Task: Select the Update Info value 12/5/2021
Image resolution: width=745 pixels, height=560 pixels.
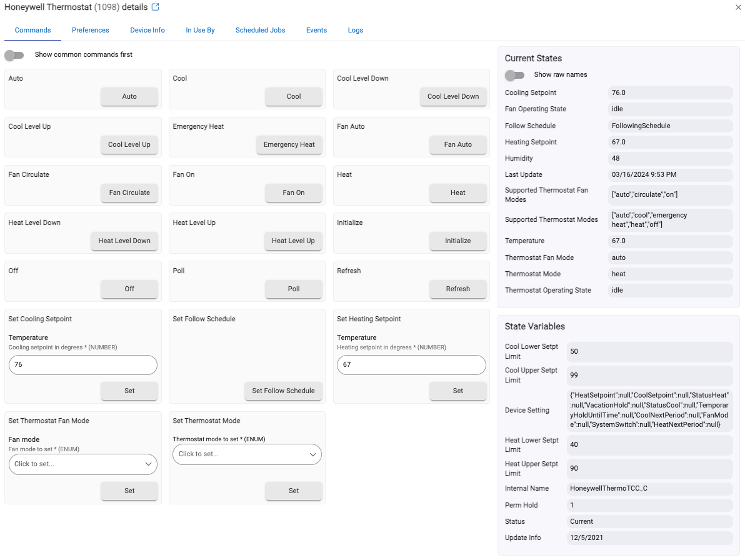Action: tap(649, 537)
